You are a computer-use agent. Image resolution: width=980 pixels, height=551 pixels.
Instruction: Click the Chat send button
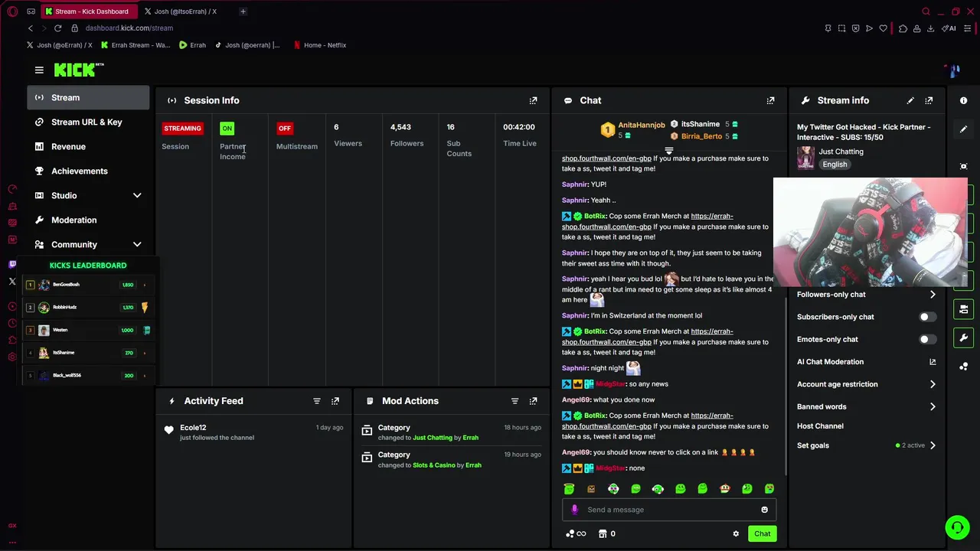[x=762, y=534]
